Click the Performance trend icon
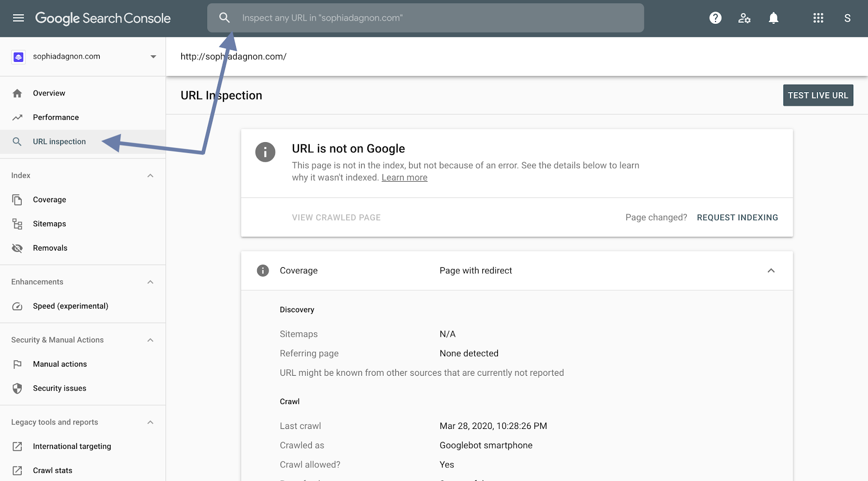Screen dimensions: 868x481 [17, 117]
